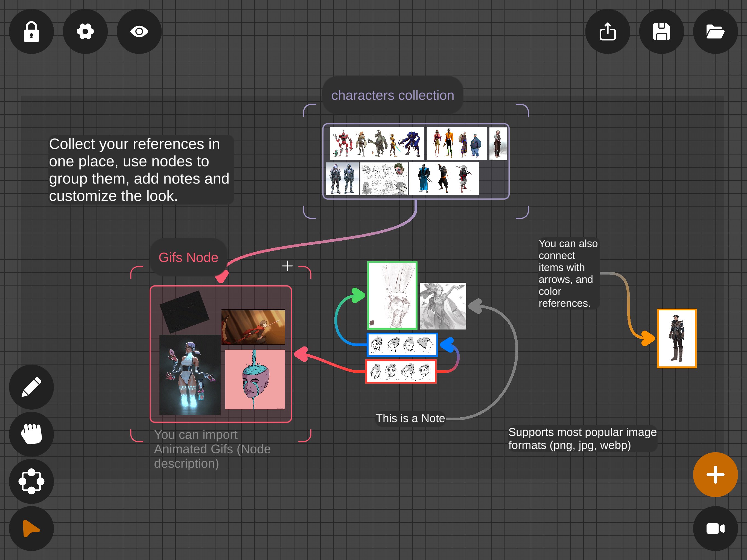Save the board with the floppy disk icon
This screenshot has width=747, height=560.
[x=661, y=31]
